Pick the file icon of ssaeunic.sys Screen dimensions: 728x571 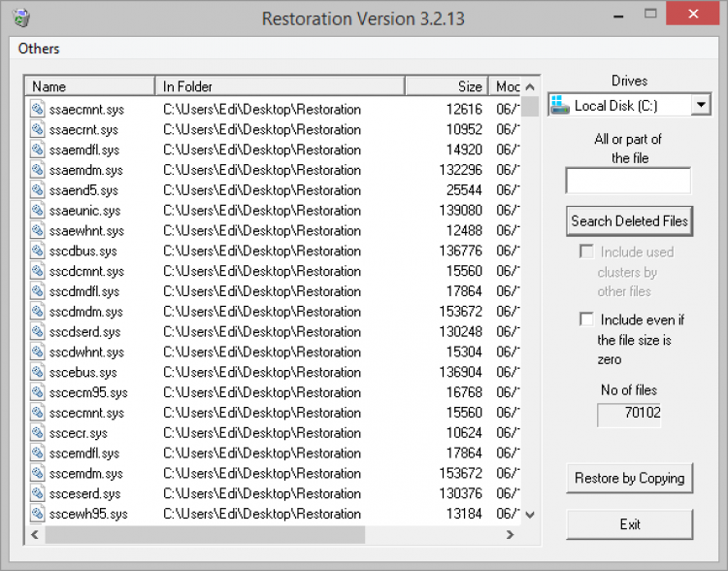pyautogui.click(x=38, y=210)
